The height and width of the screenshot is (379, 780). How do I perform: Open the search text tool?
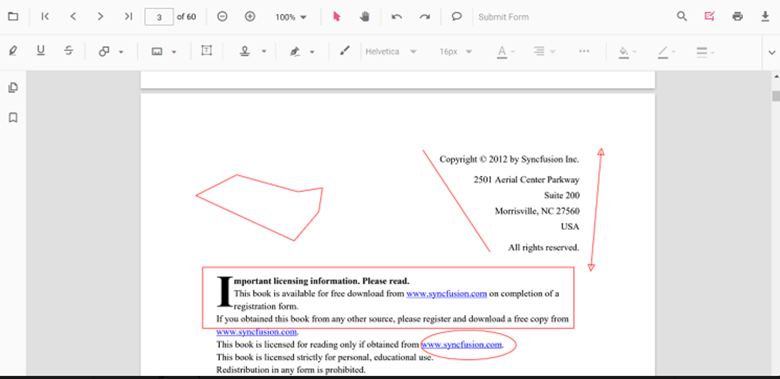click(682, 16)
